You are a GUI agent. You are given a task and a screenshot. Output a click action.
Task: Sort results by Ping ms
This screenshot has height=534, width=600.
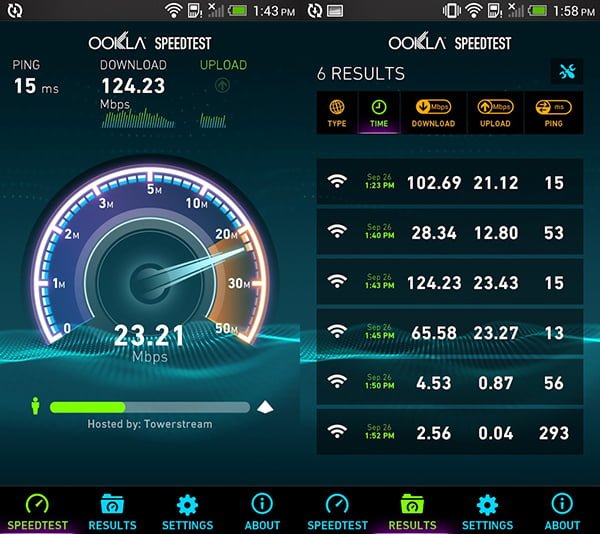pyautogui.click(x=554, y=113)
